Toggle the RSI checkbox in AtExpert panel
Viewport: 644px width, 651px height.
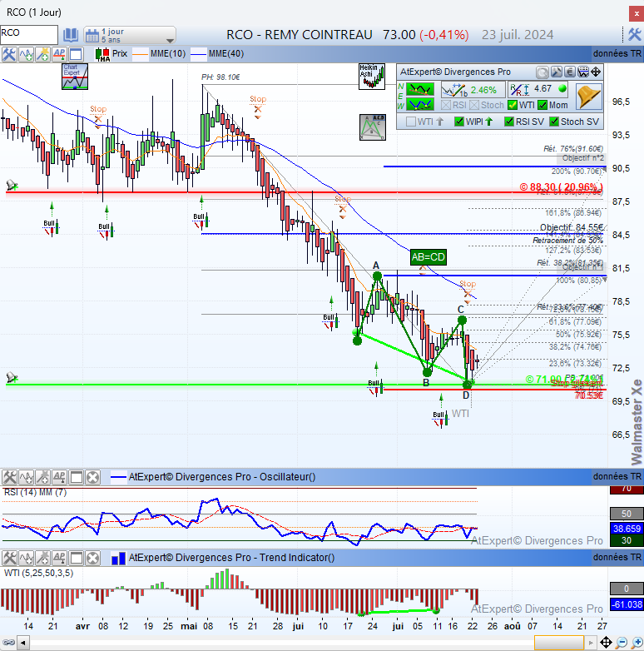click(x=446, y=106)
